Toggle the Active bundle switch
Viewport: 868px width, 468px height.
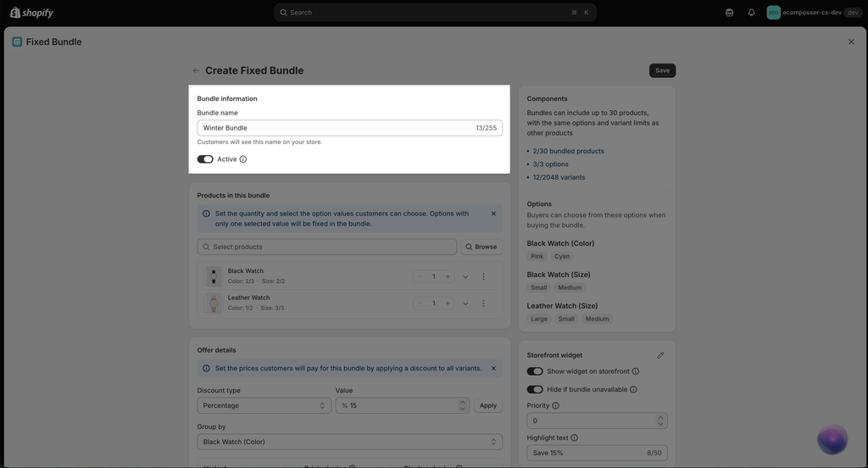pos(205,159)
